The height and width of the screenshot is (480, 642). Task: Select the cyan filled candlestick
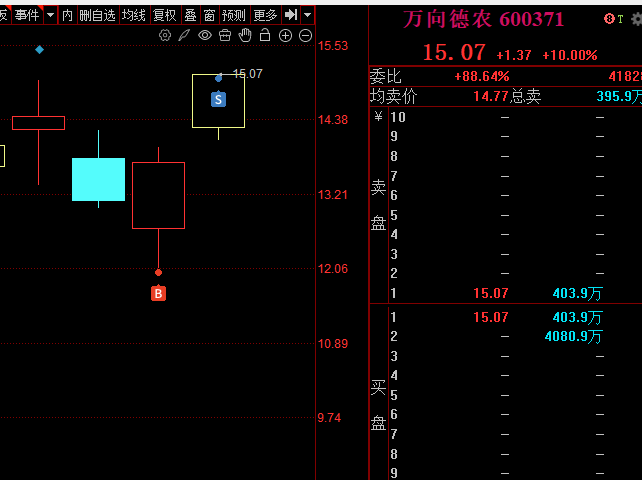pos(98,179)
